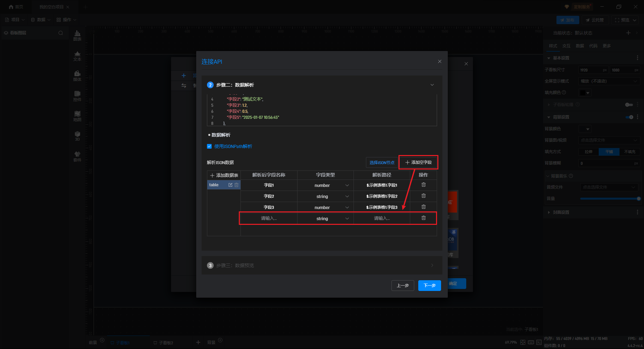
Task: Toggle the 使用JSONPath解析 checkbox
Action: (209, 146)
